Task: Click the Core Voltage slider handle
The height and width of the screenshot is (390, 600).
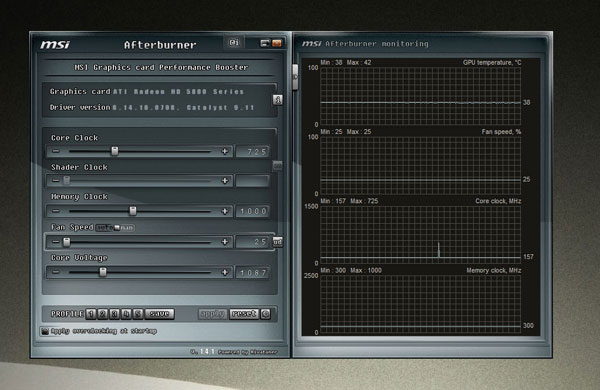Action: pyautogui.click(x=103, y=272)
